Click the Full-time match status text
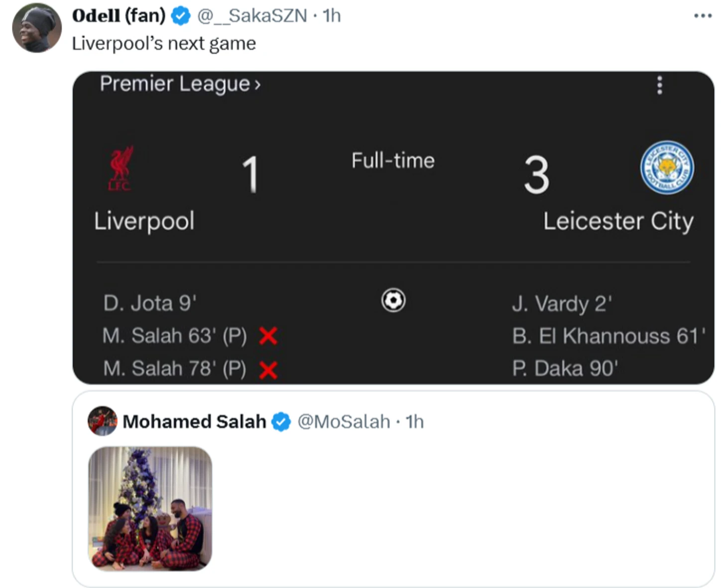Viewport: 727px width, 588px height. (x=393, y=161)
